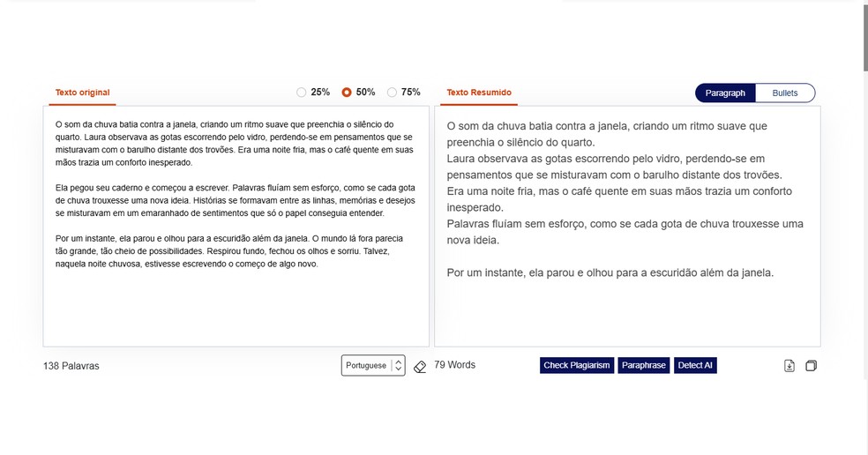Click inside the original text input area
This screenshot has height=455, width=868.
click(236, 300)
